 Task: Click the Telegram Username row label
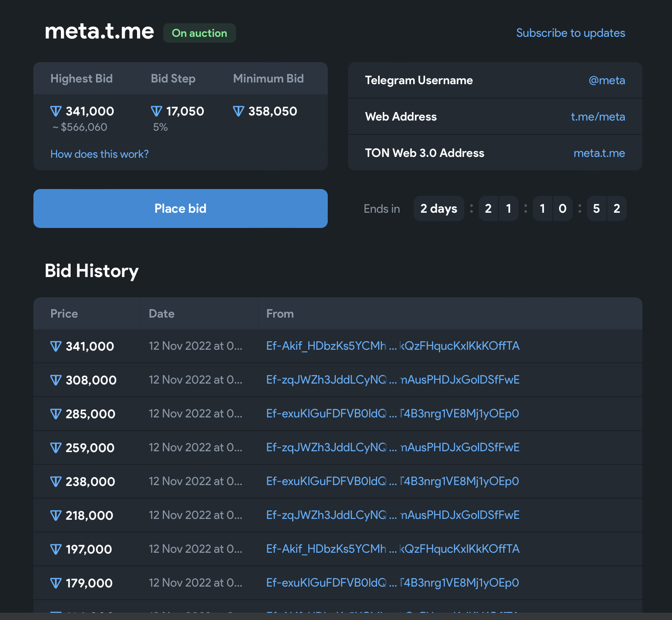[419, 80]
